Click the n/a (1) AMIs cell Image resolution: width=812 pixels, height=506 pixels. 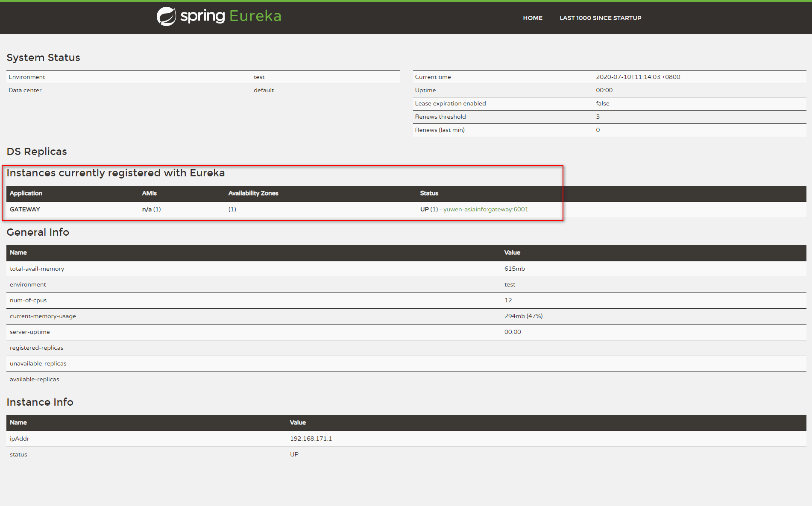click(152, 209)
